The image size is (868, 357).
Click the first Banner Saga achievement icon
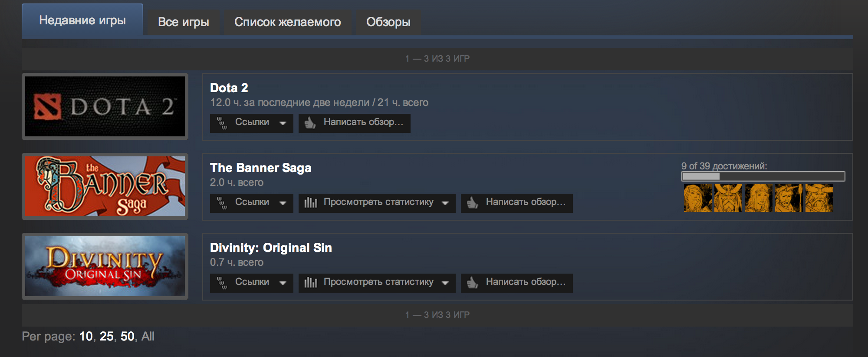click(698, 198)
